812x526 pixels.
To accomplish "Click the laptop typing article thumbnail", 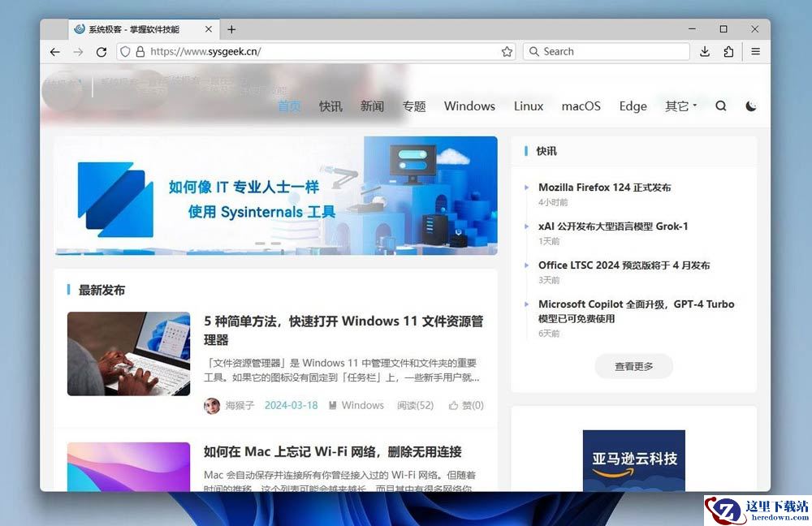I will click(x=128, y=354).
